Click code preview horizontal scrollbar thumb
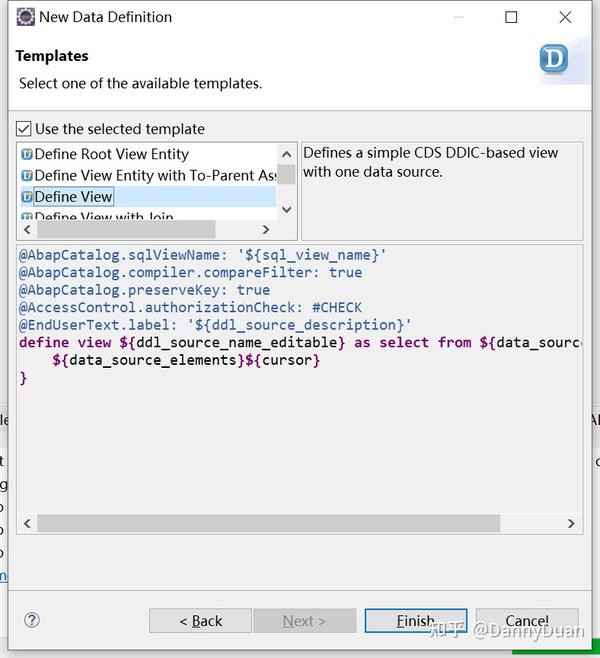The width and height of the screenshot is (600, 658). [x=269, y=523]
